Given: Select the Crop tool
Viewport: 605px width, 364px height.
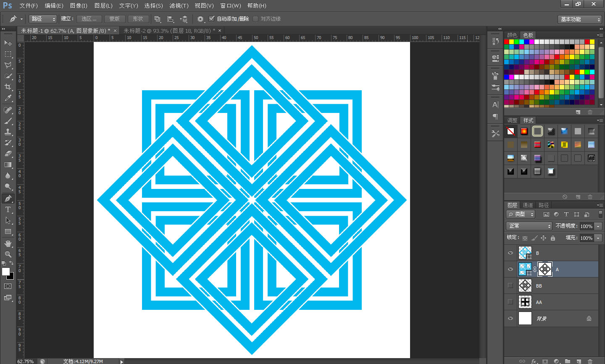Looking at the screenshot, I should click(x=8, y=87).
